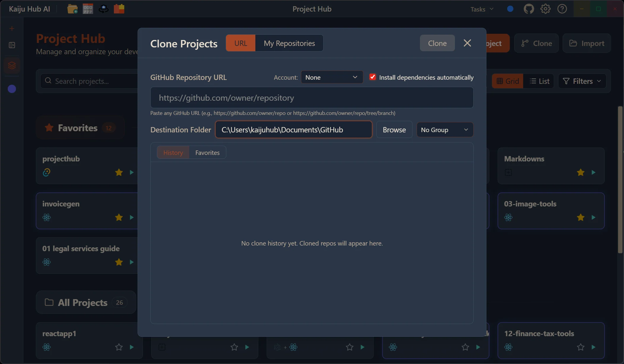This screenshot has width=624, height=364.
Task: Click the Import button
Action: tap(587, 43)
